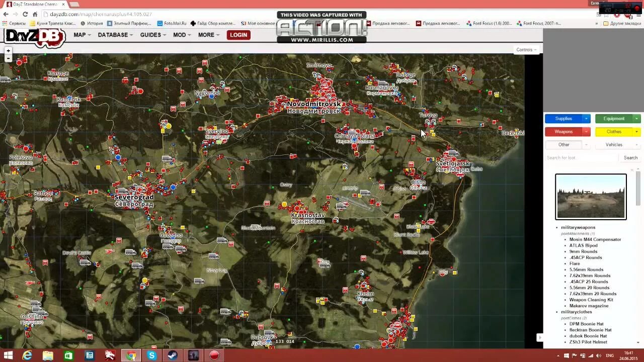The image size is (644, 362).
Task: Zoom in the map with plus button
Action: point(8,51)
